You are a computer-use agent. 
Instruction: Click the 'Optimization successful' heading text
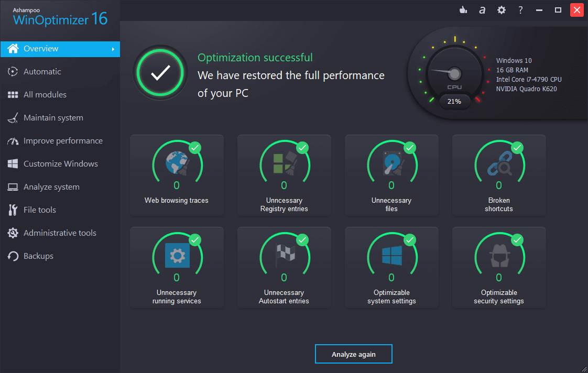click(255, 57)
